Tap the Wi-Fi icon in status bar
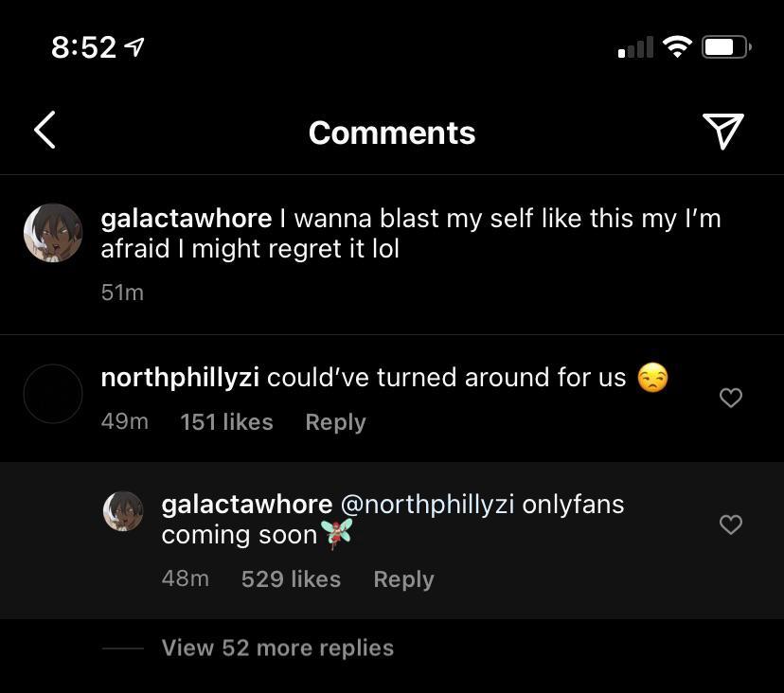 click(x=677, y=46)
